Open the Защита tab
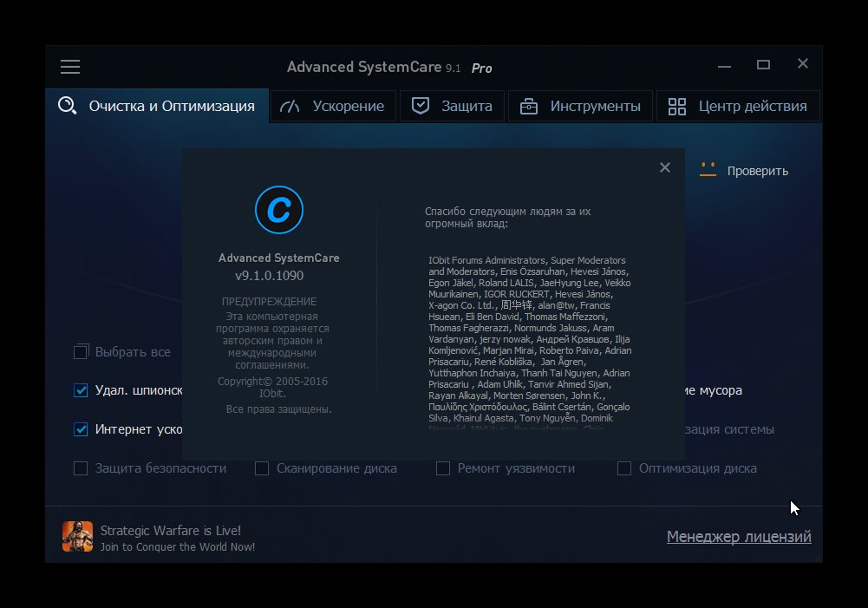Viewport: 868px width, 608px height. click(x=453, y=106)
